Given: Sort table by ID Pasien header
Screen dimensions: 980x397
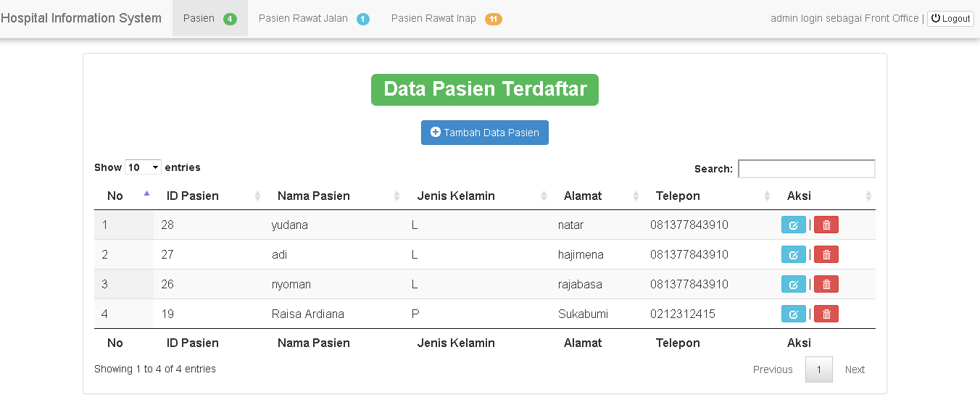Looking at the screenshot, I should (209, 196).
